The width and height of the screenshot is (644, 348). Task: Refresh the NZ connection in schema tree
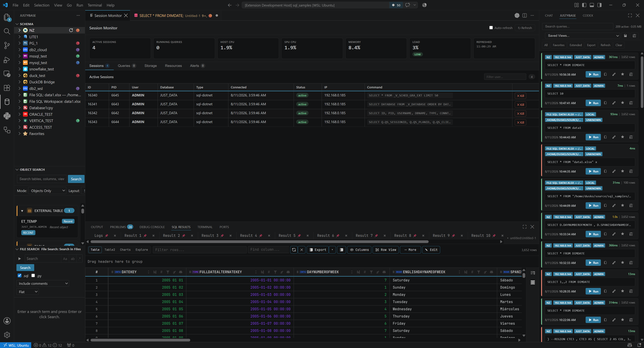click(71, 30)
